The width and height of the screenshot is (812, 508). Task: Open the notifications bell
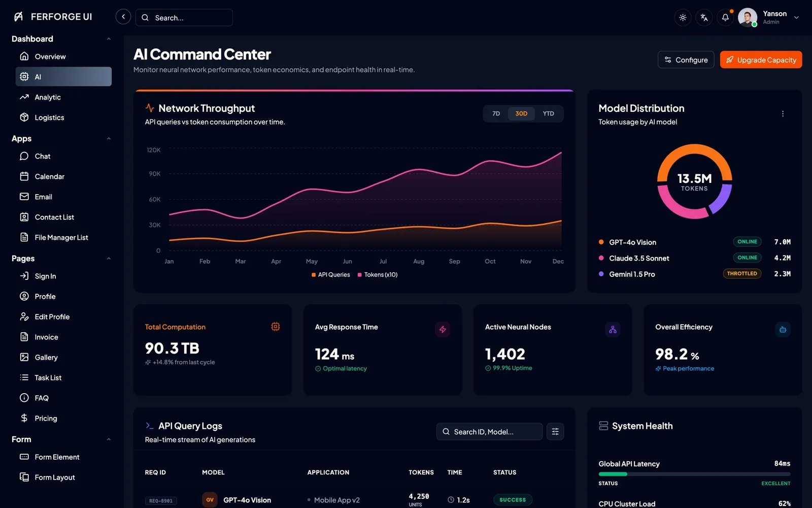(725, 17)
